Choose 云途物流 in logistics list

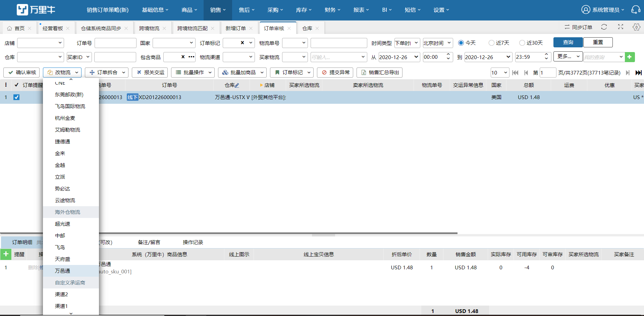pyautogui.click(x=71, y=200)
